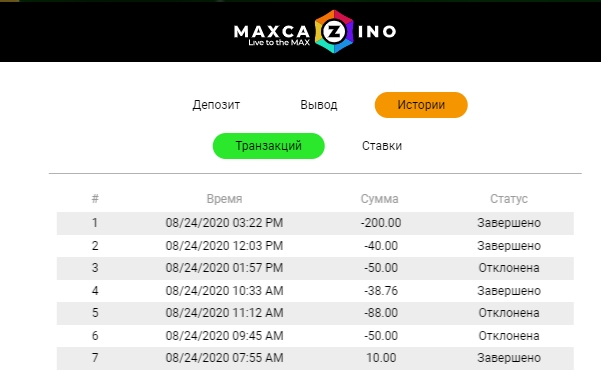Select transaction row dated 03:22 PM

coord(315,223)
